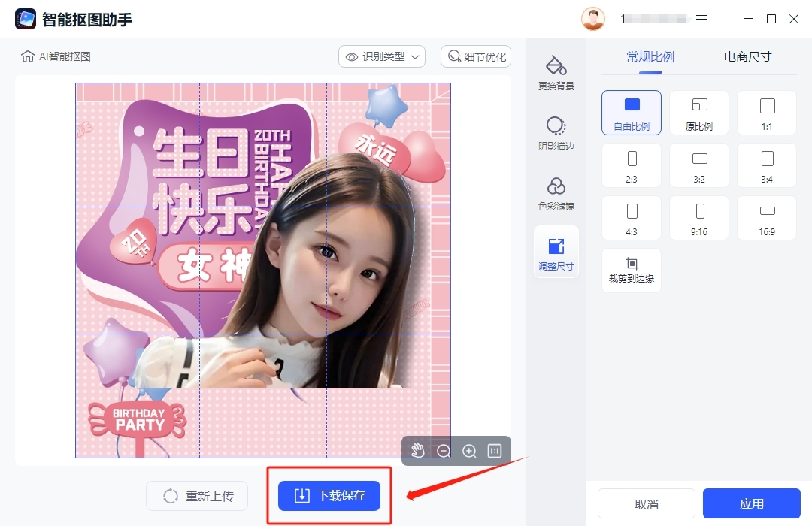Select the 自由比例 free ratio option
The image size is (812, 526).
coord(632,113)
